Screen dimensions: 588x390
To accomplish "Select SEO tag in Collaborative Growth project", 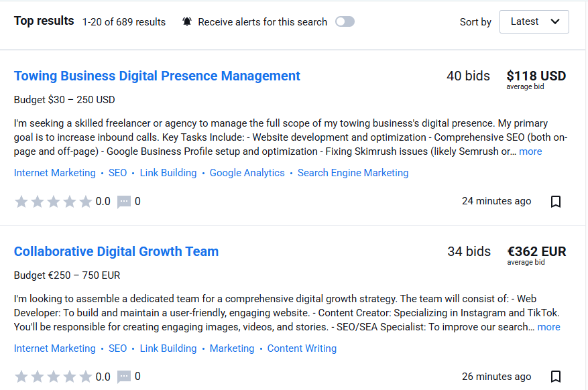I will point(118,348).
